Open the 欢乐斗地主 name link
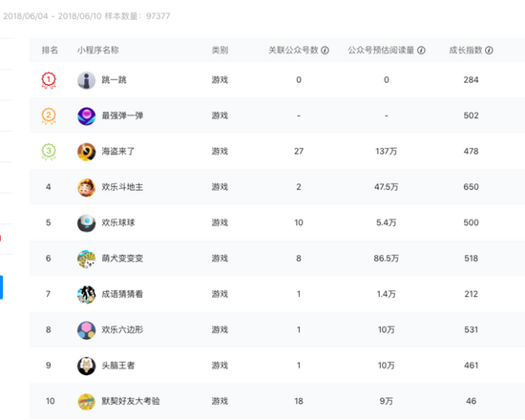Image resolution: width=525 pixels, height=420 pixels. pyautogui.click(x=122, y=187)
